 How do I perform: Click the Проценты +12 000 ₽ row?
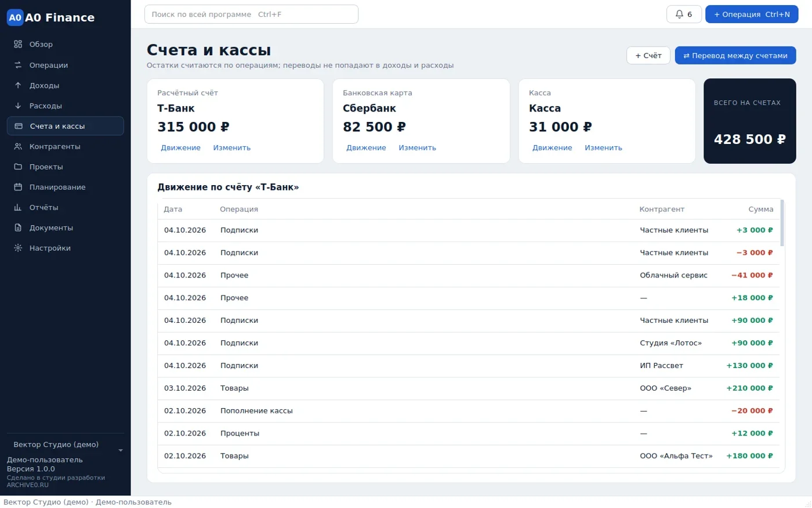469,434
